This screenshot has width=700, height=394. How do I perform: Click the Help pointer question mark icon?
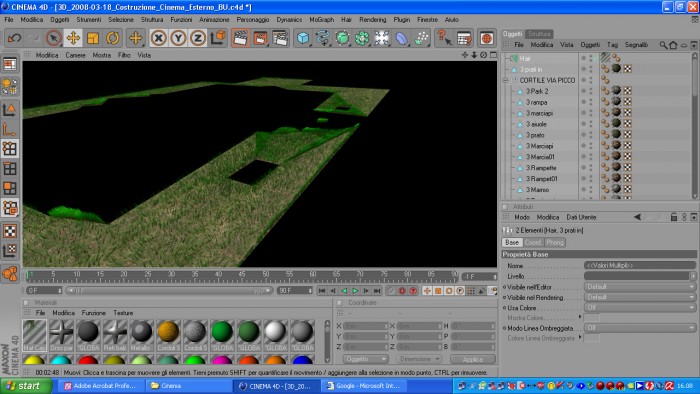[x=443, y=38]
